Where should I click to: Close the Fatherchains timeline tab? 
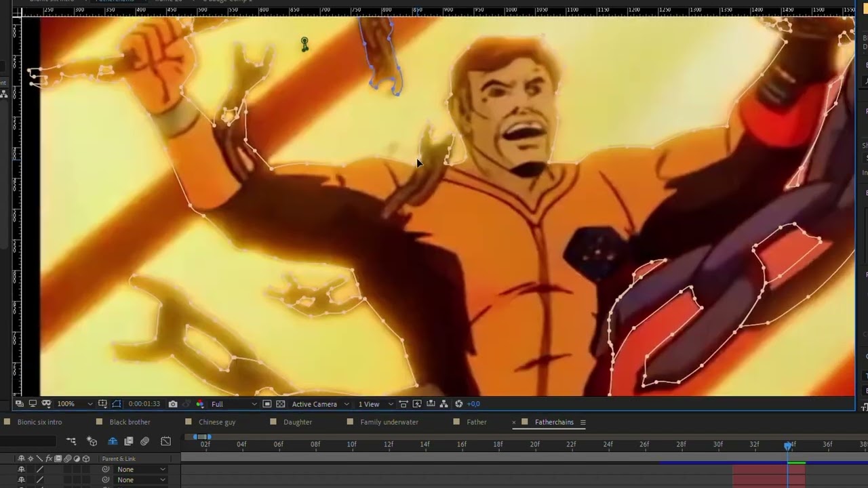tap(514, 422)
